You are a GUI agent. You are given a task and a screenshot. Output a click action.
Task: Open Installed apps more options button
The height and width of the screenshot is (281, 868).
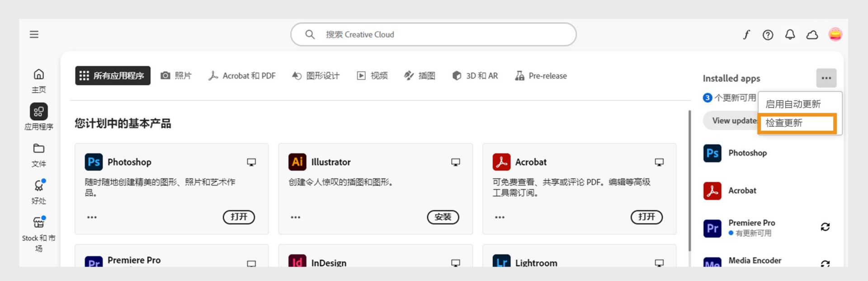coord(826,78)
